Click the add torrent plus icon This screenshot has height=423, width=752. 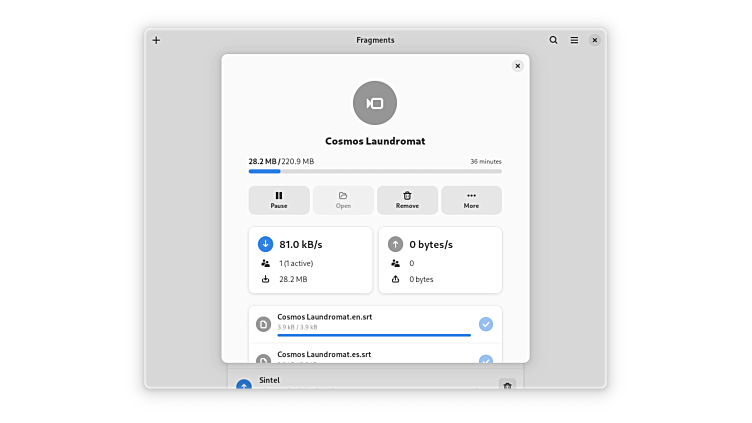(x=156, y=40)
